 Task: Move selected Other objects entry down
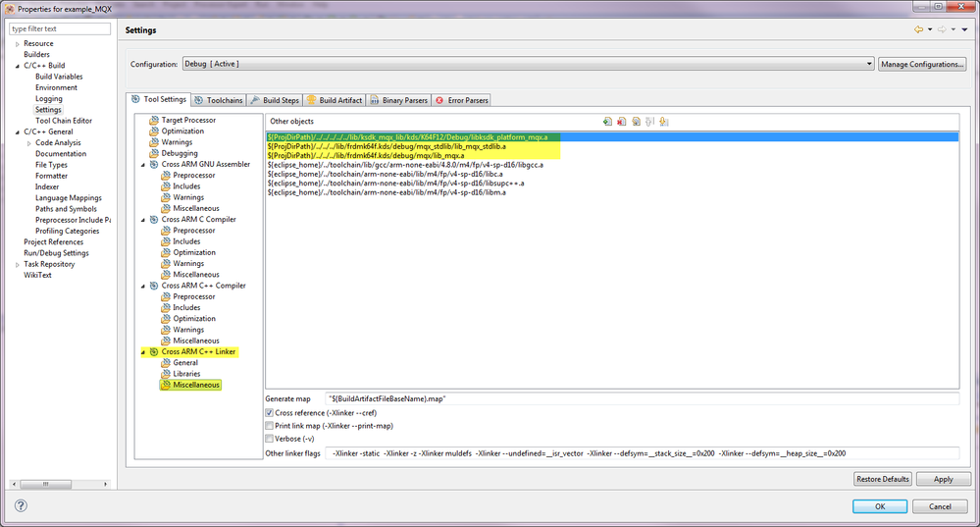(664, 122)
